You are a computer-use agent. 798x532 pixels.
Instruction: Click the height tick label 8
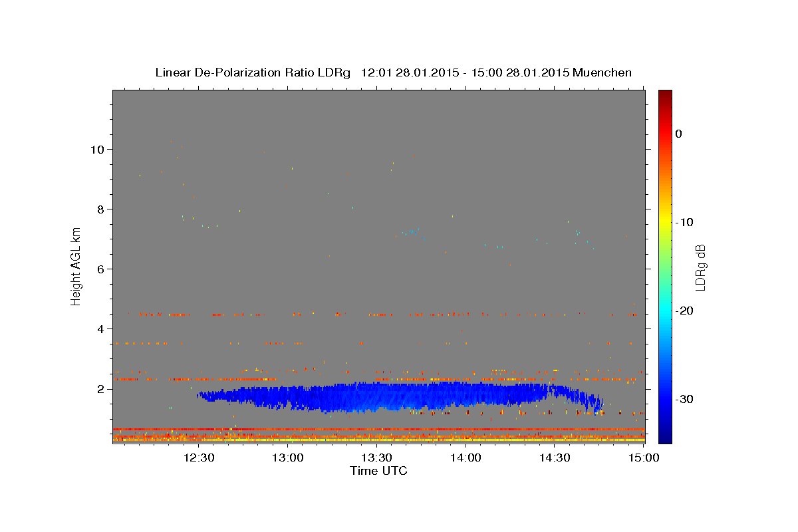click(102, 209)
